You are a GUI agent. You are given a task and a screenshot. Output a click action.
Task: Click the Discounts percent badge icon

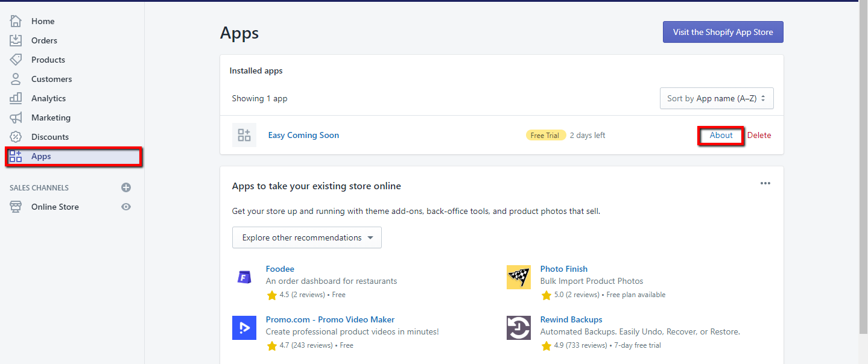coord(16,137)
